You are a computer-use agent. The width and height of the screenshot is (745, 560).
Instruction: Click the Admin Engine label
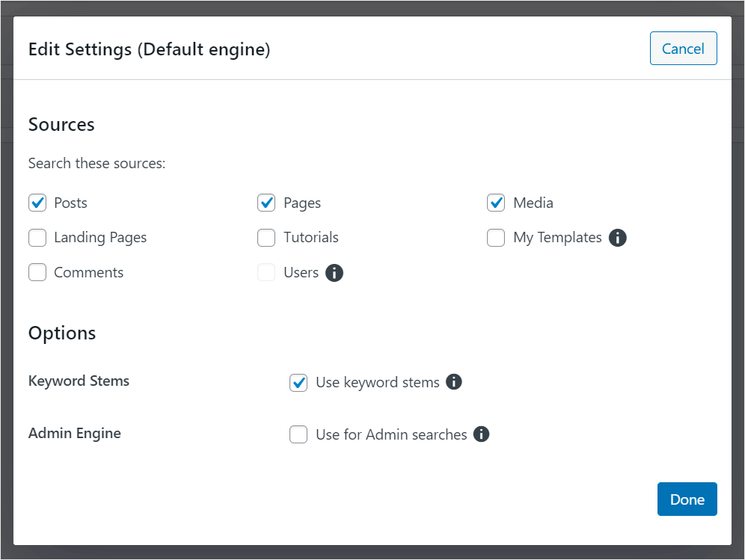pyautogui.click(x=75, y=433)
